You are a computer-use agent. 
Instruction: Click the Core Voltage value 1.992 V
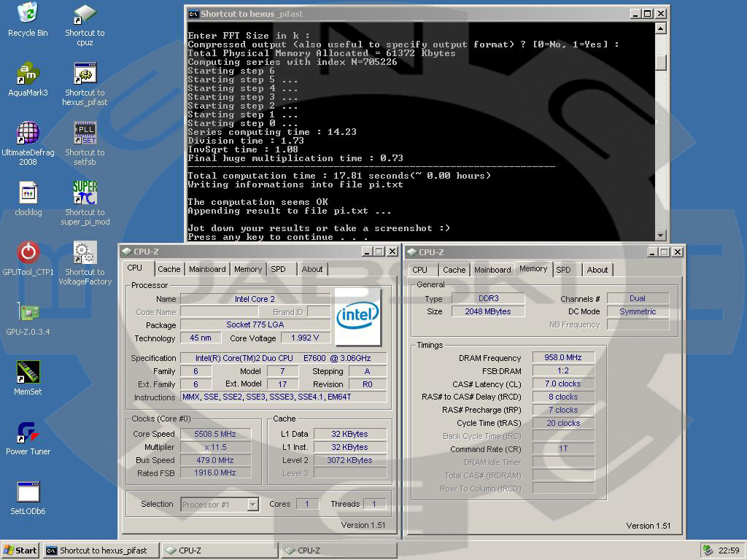point(305,338)
